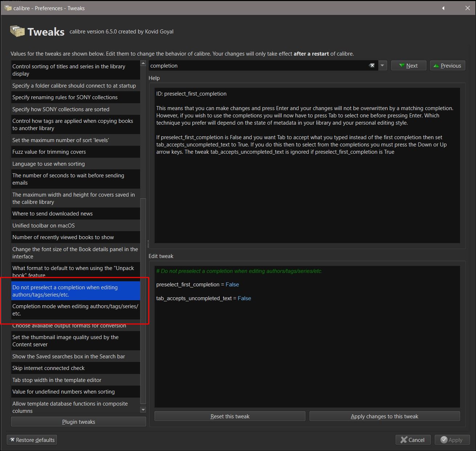The width and height of the screenshot is (476, 451).
Task: Select 'number of seconds to wait before sending emails'
Action: click(76, 179)
